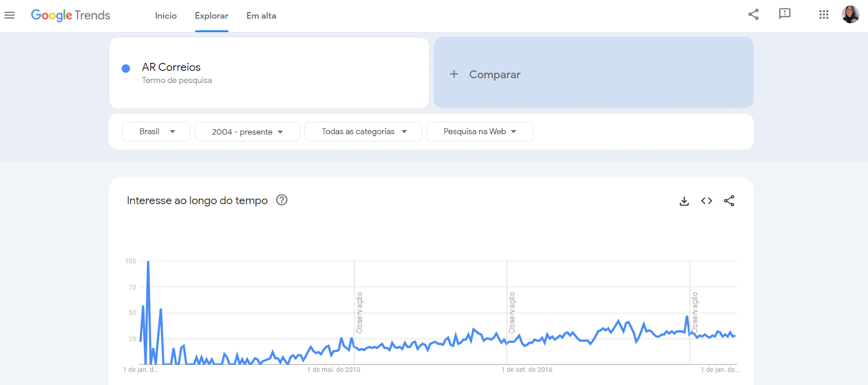Share the page from the top bar
Viewport: 868px width, 385px height.
pos(754,15)
